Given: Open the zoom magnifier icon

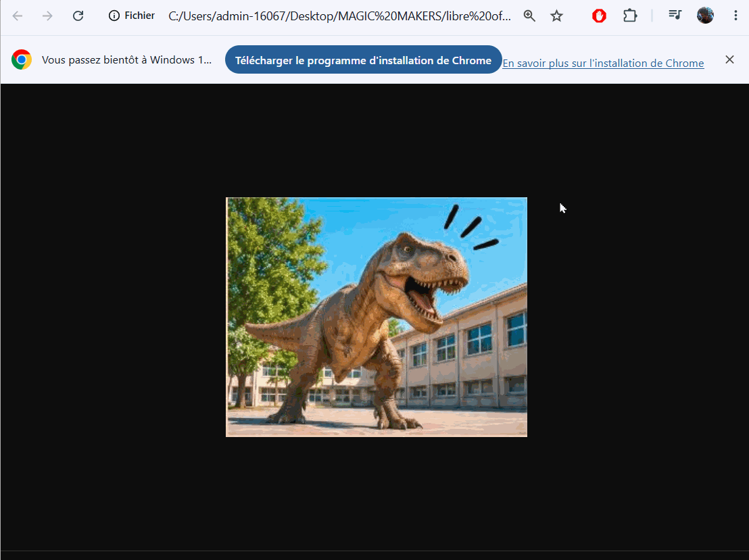Looking at the screenshot, I should tap(529, 16).
